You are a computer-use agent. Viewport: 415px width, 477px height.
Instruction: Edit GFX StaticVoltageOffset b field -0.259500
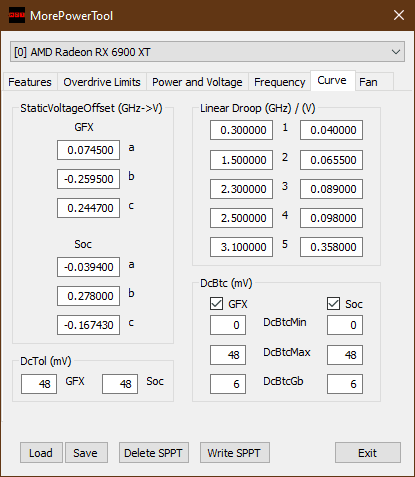88,179
